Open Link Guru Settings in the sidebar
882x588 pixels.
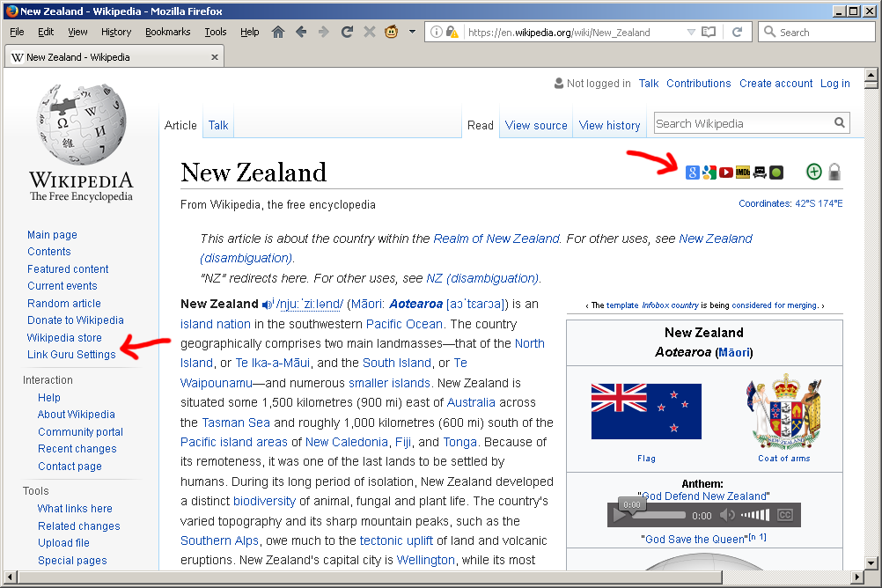(71, 355)
